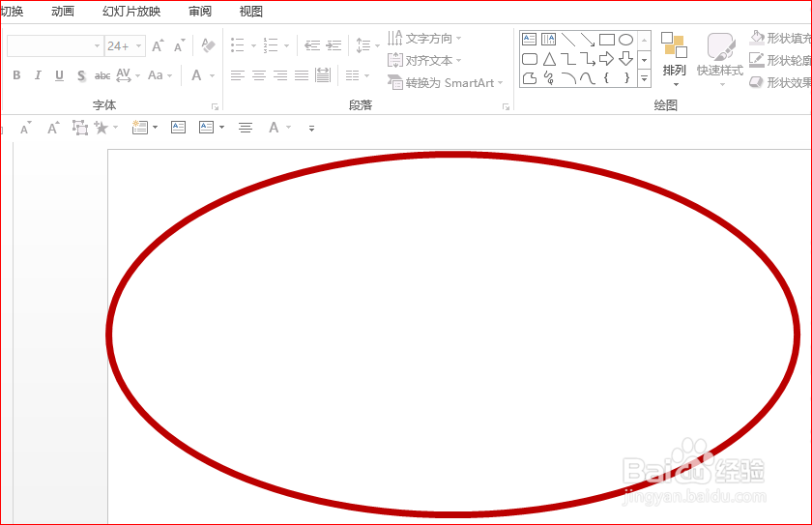The height and width of the screenshot is (525, 812).
Task: Open 对齐文本 align text dropdown
Action: 424,61
